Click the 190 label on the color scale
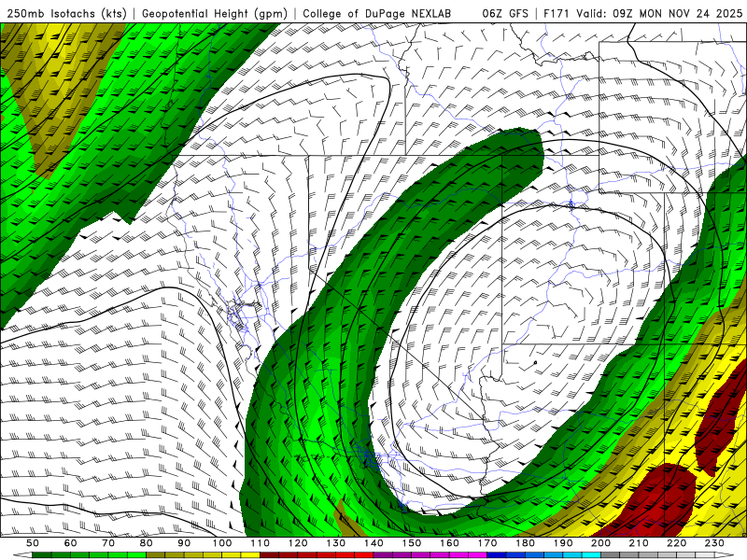This screenshot has width=747, height=560. (563, 543)
